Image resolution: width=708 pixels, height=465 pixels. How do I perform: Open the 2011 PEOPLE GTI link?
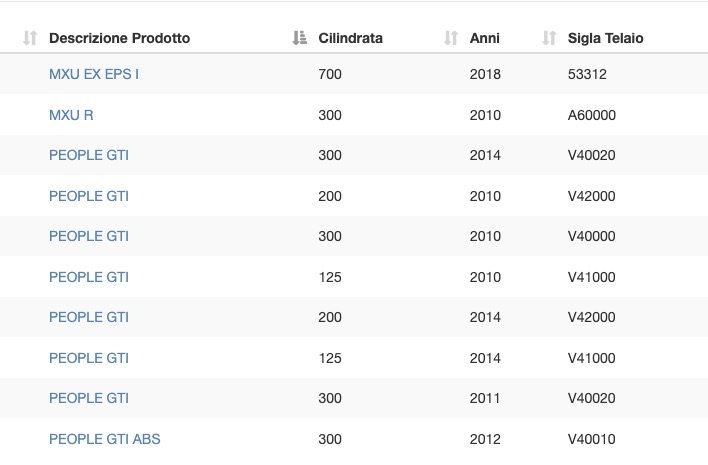89,398
